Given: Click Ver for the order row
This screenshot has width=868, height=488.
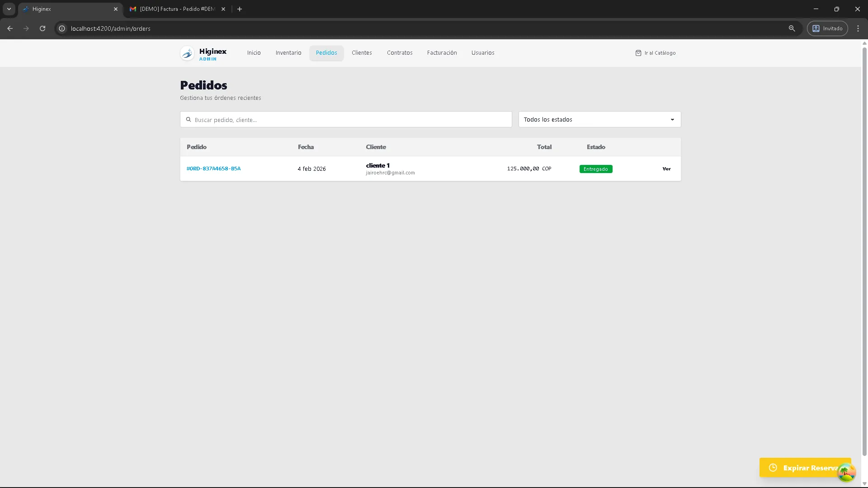Looking at the screenshot, I should click(x=666, y=169).
